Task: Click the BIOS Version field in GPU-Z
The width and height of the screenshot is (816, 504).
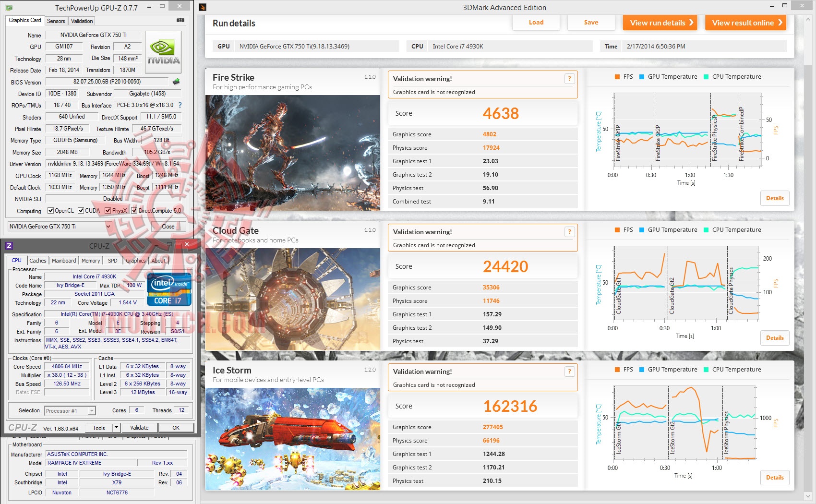Action: [107, 82]
